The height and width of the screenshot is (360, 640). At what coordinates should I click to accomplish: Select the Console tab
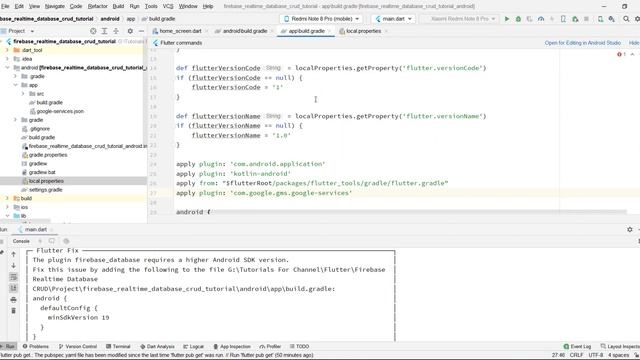pos(21,241)
